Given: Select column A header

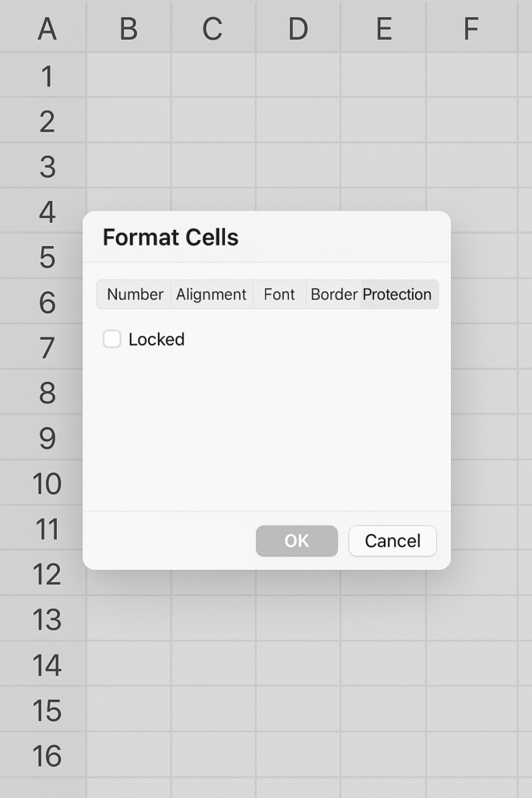Looking at the screenshot, I should click(47, 29).
